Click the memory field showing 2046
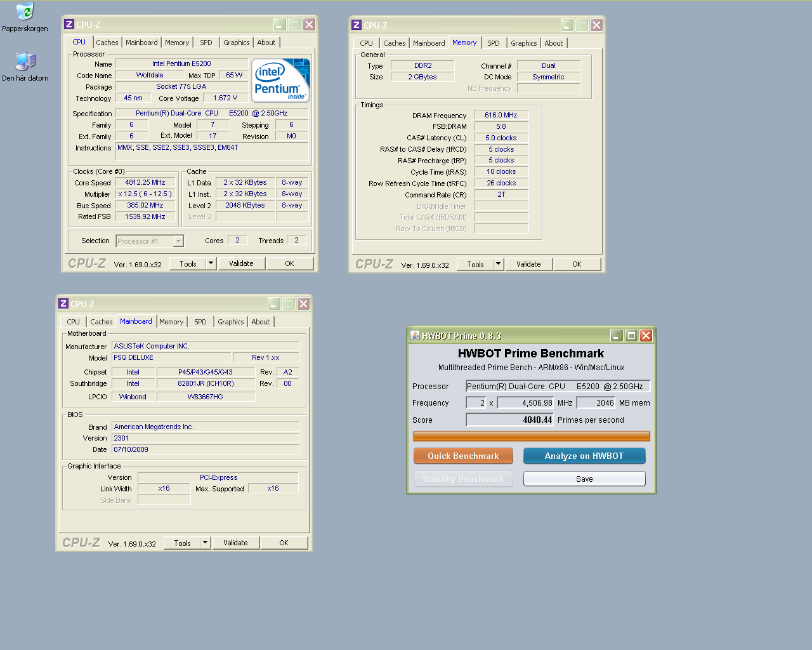The height and width of the screenshot is (650, 812). (596, 402)
